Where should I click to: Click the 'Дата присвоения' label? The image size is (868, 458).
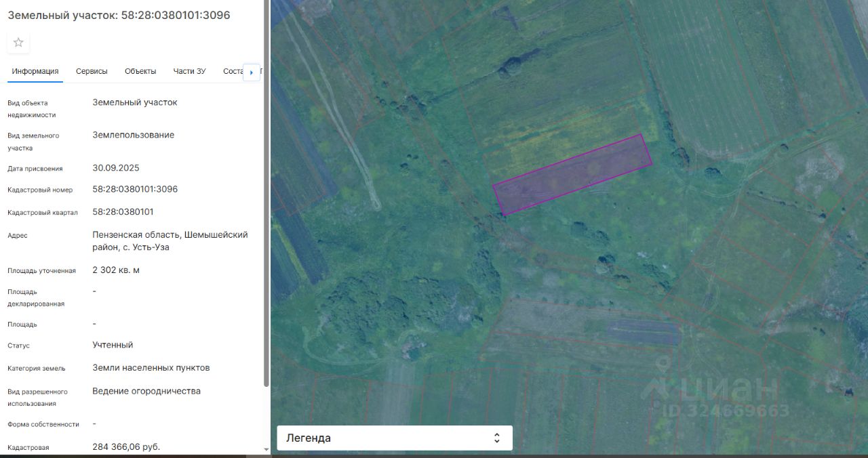[x=35, y=168]
